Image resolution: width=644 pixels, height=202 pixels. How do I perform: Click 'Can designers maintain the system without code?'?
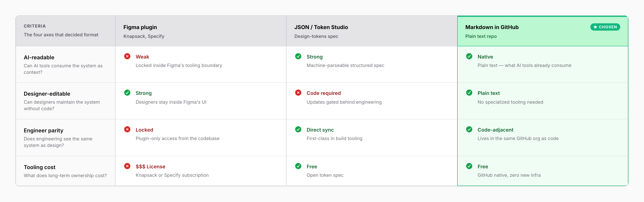pos(62,105)
